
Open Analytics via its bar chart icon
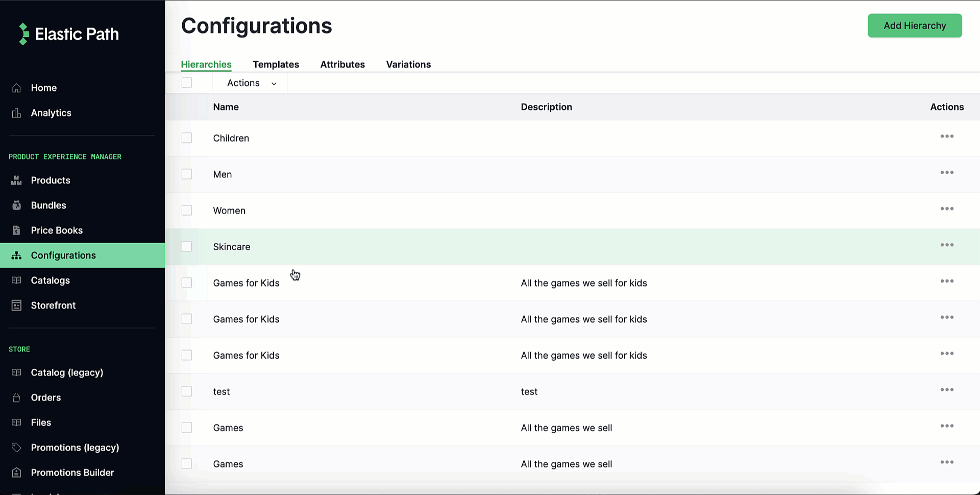[16, 113]
